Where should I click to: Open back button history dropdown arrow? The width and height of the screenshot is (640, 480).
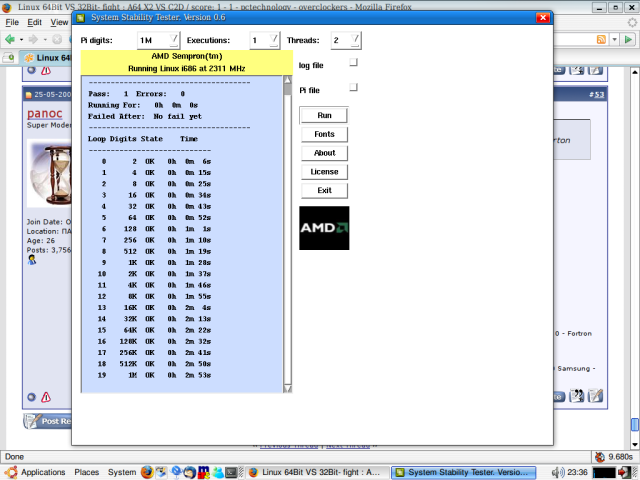21,40
